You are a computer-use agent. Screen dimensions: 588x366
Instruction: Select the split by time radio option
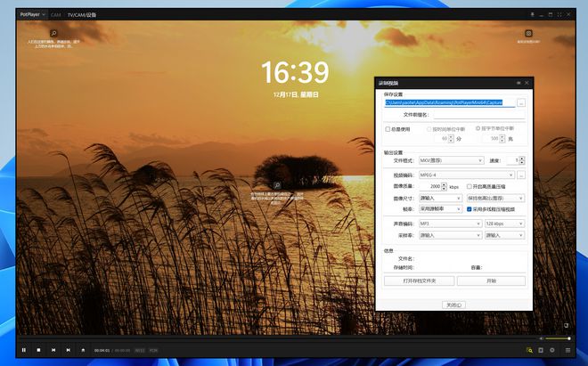click(x=446, y=129)
